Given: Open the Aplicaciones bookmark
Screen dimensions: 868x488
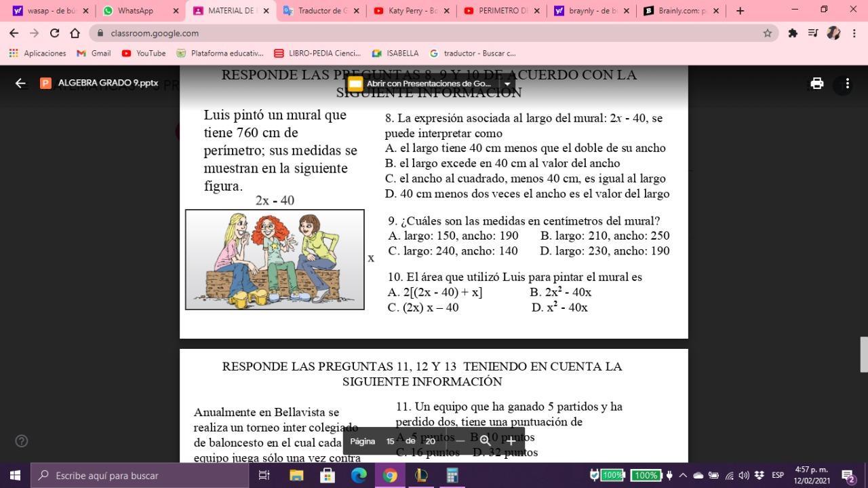Looking at the screenshot, I should 38,53.
